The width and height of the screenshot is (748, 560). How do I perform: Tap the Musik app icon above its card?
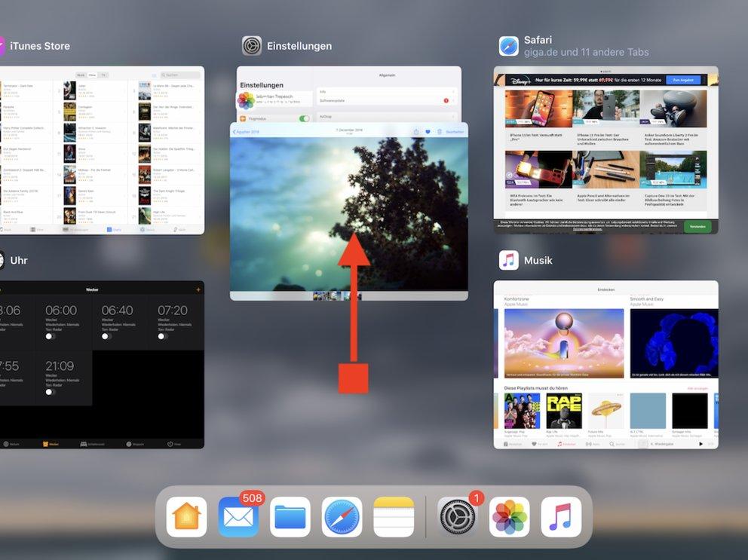508,261
